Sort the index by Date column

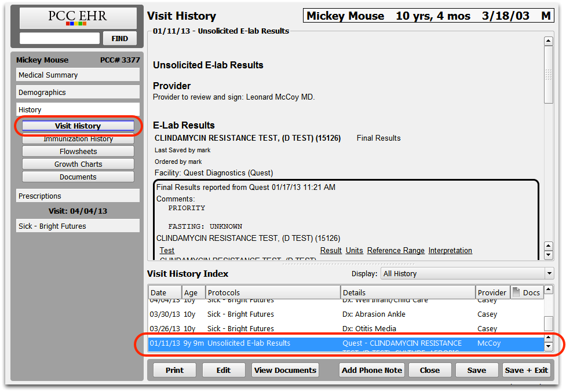pos(165,292)
